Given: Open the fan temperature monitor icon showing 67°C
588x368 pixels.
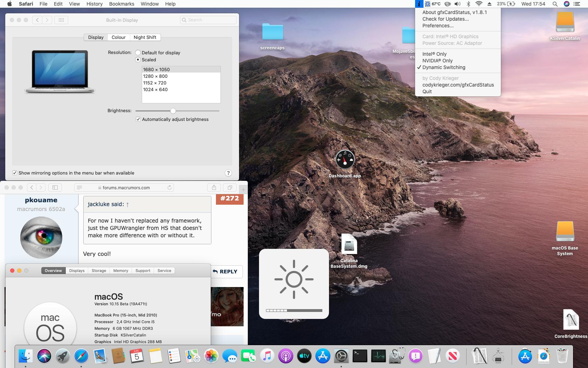Looking at the screenshot, I should click(x=433, y=4).
